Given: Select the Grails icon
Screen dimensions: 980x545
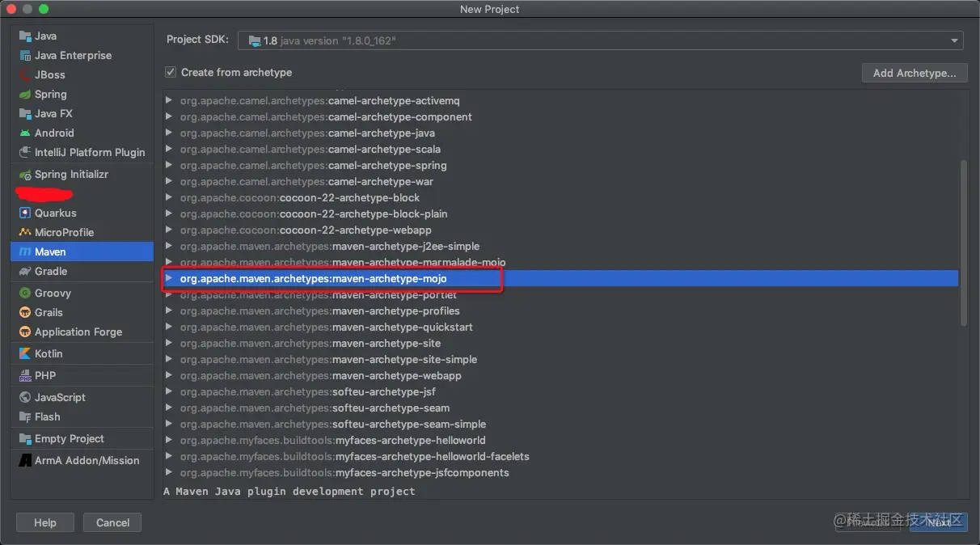Looking at the screenshot, I should tap(25, 313).
